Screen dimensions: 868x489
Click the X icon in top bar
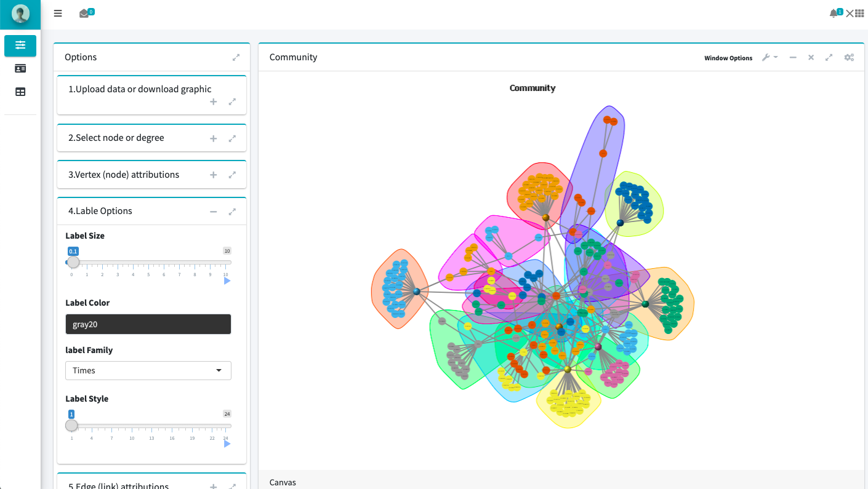pos(850,14)
